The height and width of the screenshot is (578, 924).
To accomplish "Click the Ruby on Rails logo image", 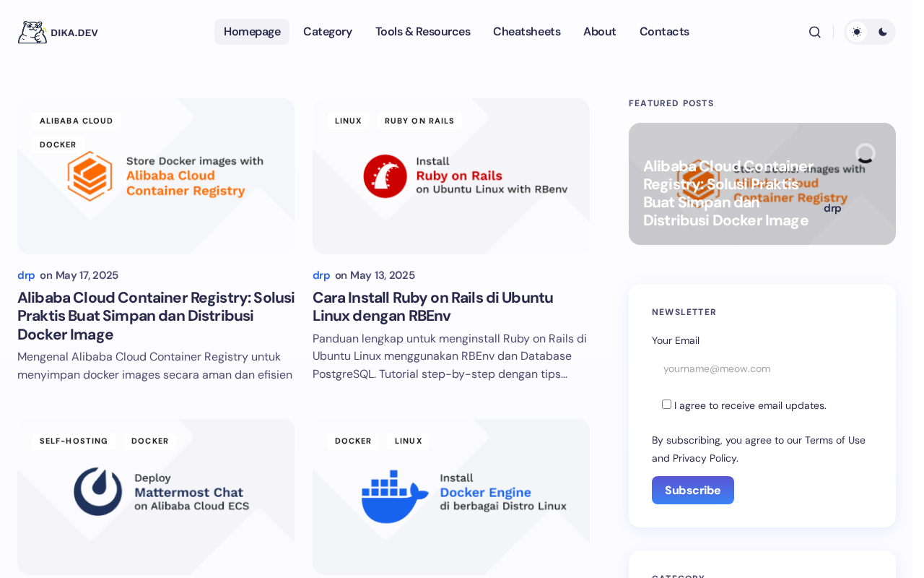I will [x=385, y=176].
